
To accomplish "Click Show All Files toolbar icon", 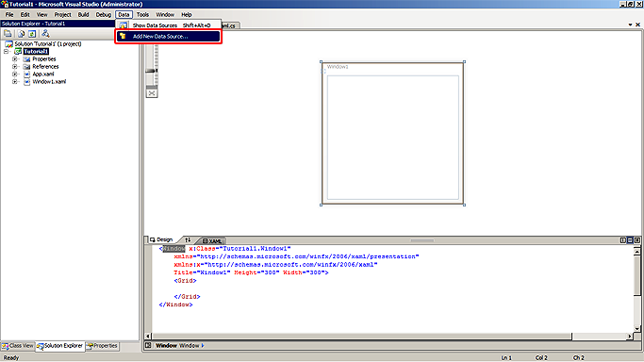I will [x=21, y=34].
